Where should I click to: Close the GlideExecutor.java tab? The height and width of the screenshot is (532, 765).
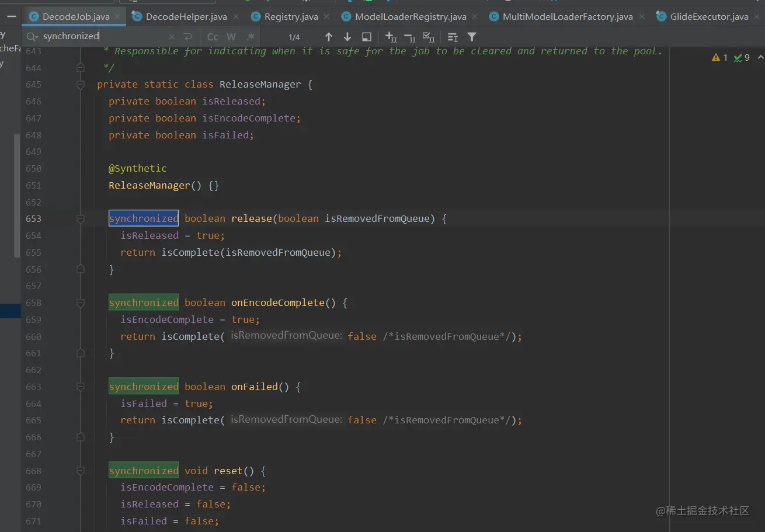pos(757,16)
